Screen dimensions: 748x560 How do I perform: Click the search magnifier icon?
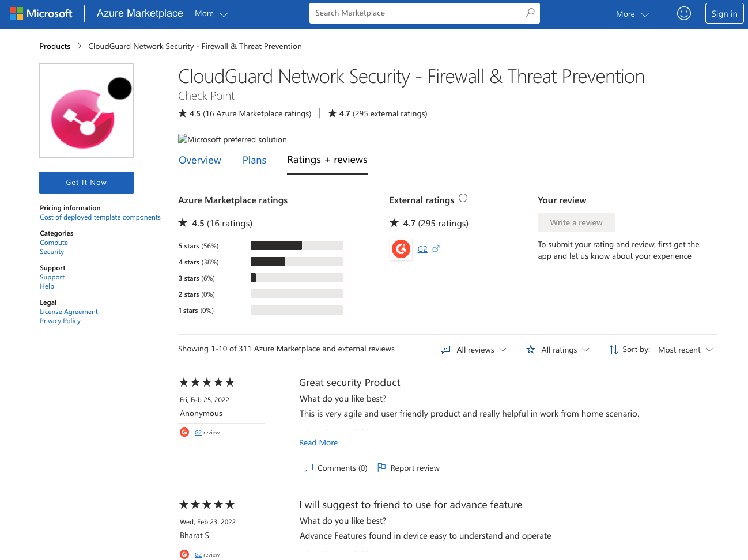pyautogui.click(x=530, y=13)
